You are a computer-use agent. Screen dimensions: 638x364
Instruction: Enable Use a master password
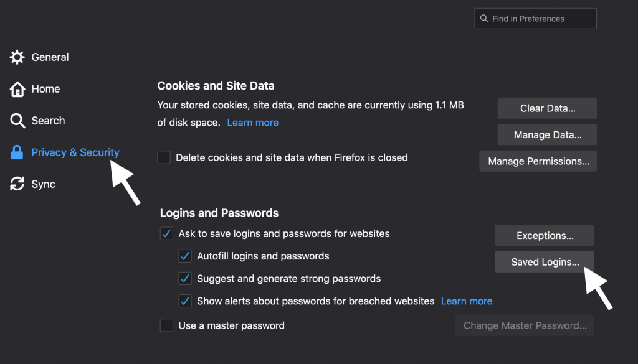(x=166, y=325)
